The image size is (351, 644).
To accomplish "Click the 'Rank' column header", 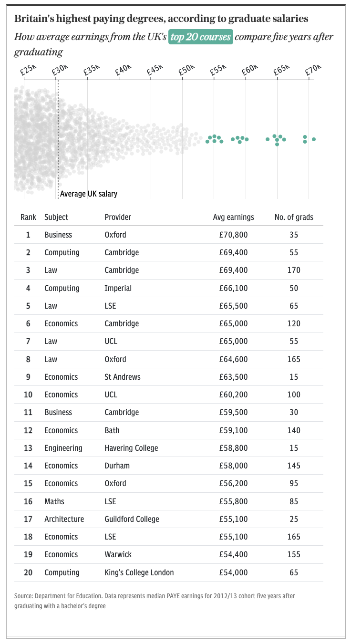I will pos(28,217).
